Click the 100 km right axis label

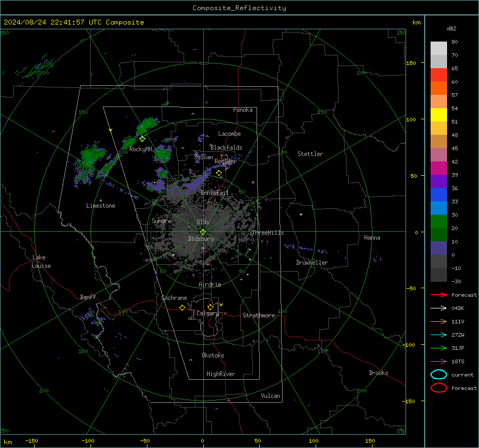(x=411, y=119)
